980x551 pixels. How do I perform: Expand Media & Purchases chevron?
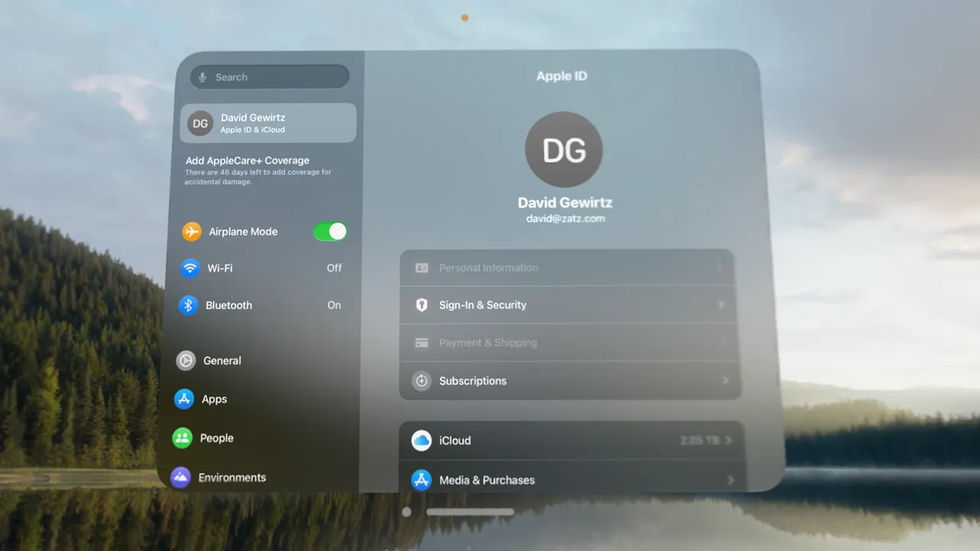click(730, 480)
